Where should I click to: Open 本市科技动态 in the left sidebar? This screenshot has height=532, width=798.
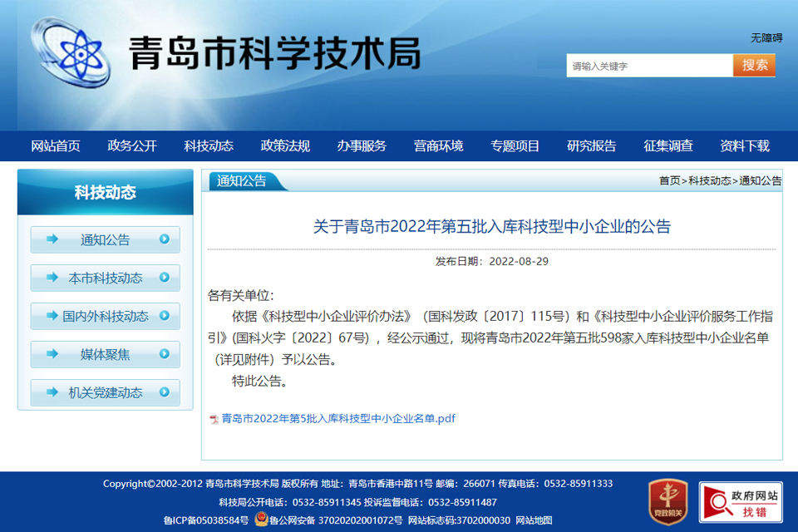106,278
